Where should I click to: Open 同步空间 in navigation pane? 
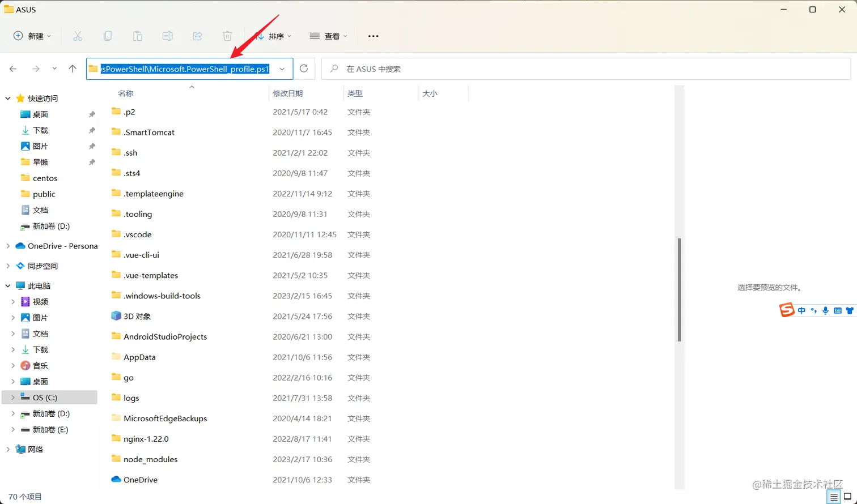pyautogui.click(x=43, y=266)
